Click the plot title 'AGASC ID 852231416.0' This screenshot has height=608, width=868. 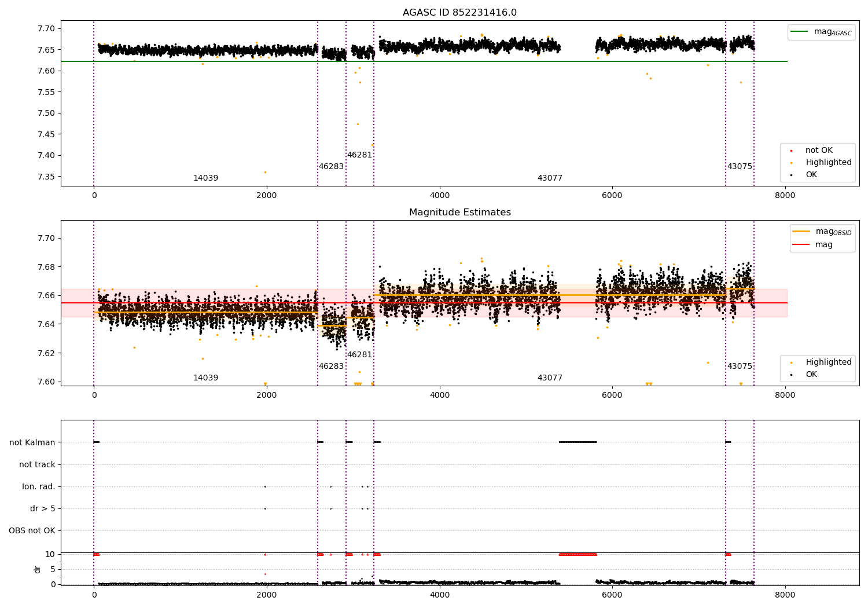(x=459, y=13)
